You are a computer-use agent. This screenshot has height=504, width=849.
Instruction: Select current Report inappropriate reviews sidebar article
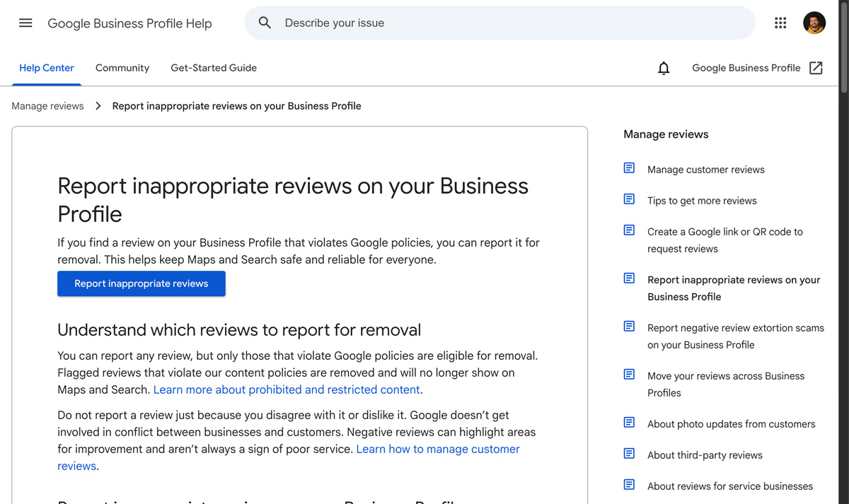pyautogui.click(x=734, y=288)
